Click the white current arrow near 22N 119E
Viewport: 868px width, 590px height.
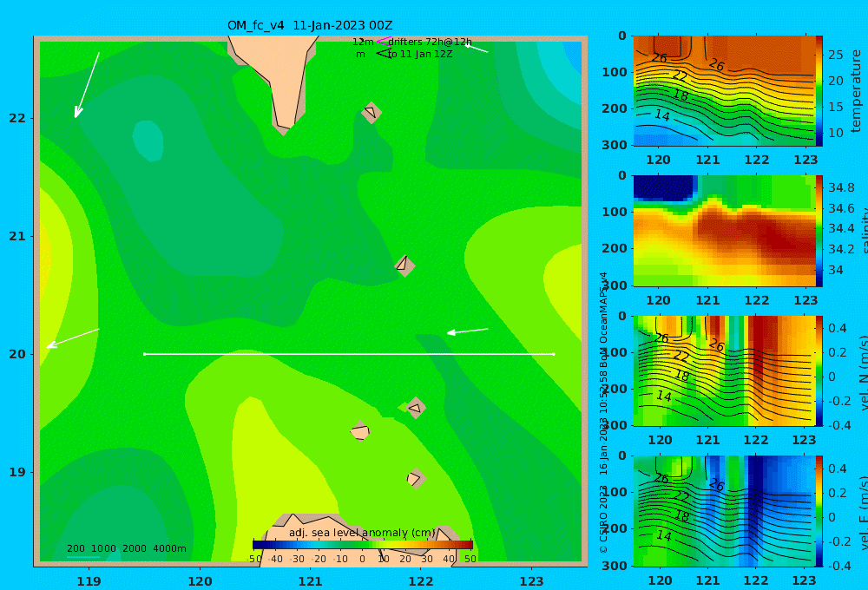click(87, 85)
